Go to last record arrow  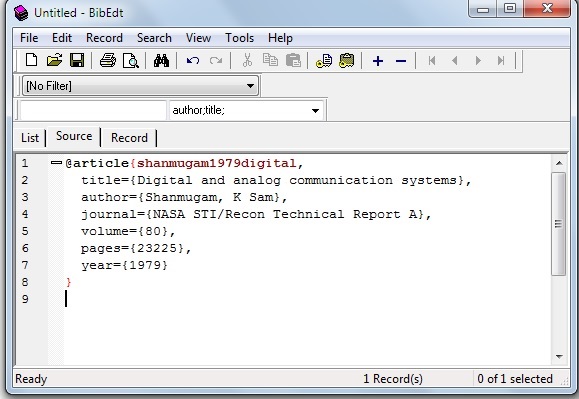pos(501,61)
